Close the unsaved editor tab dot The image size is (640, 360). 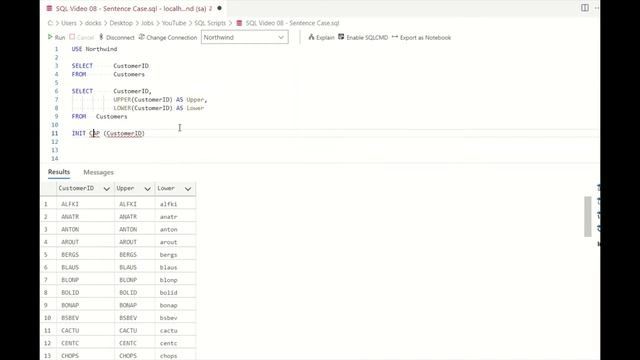point(220,8)
